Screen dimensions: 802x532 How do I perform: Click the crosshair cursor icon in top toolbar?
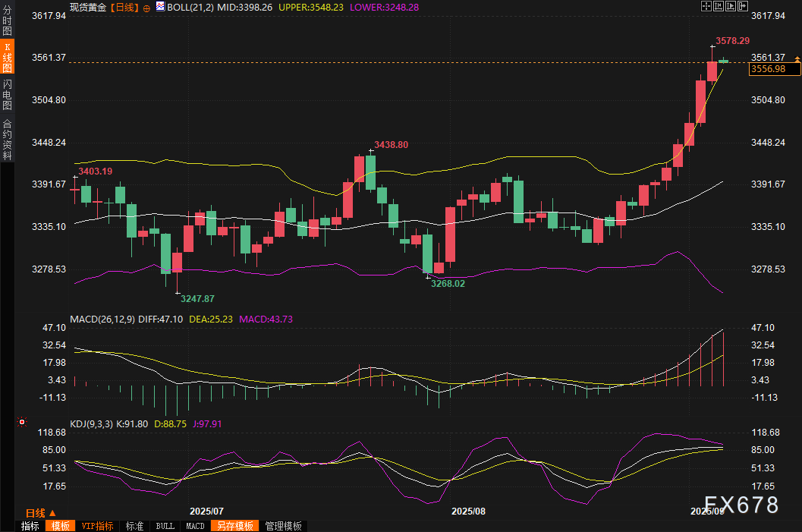point(707,6)
